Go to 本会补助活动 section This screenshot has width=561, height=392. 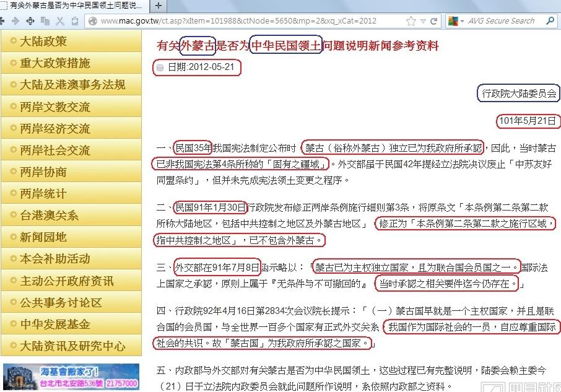click(71, 259)
